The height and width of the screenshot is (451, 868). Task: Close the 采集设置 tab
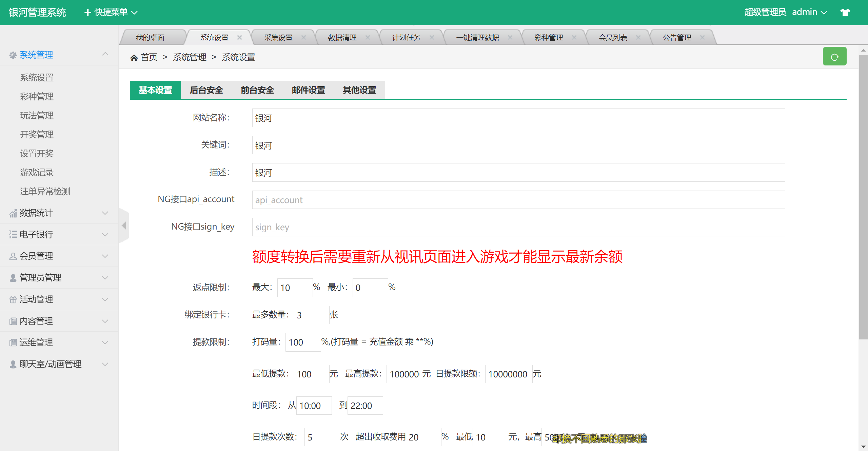coord(303,37)
